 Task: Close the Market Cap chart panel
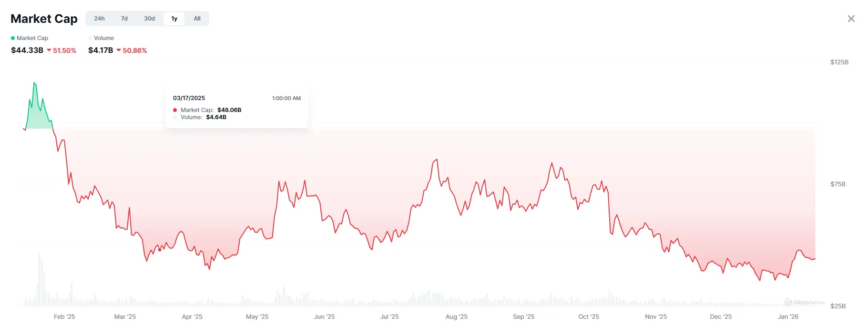pyautogui.click(x=851, y=19)
